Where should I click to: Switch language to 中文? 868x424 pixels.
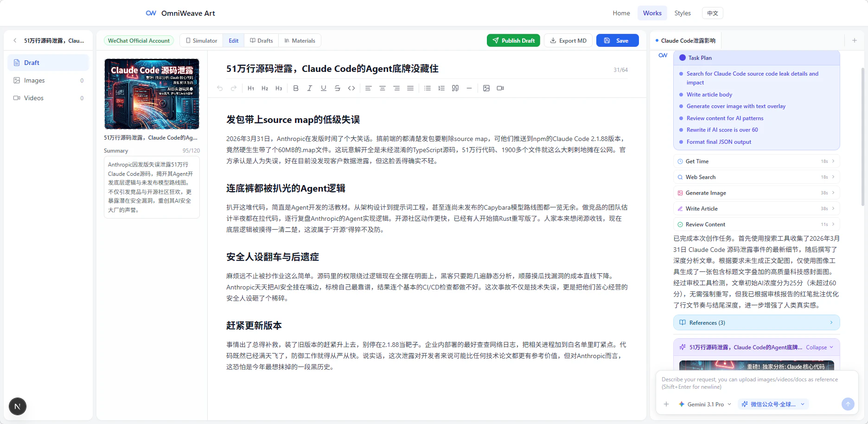(x=713, y=13)
